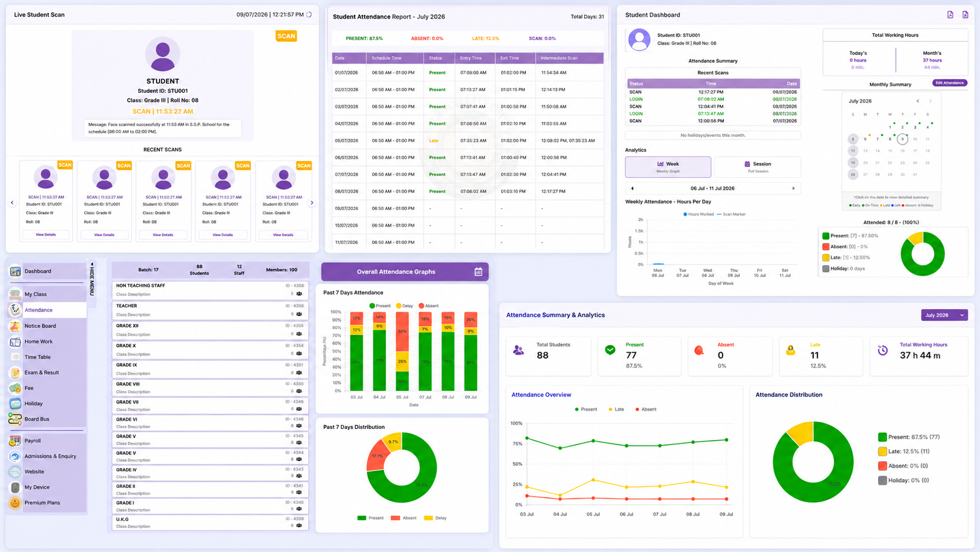Viewport: 980px width, 552px height.
Task: Click the Website sidebar icon
Action: (15, 472)
